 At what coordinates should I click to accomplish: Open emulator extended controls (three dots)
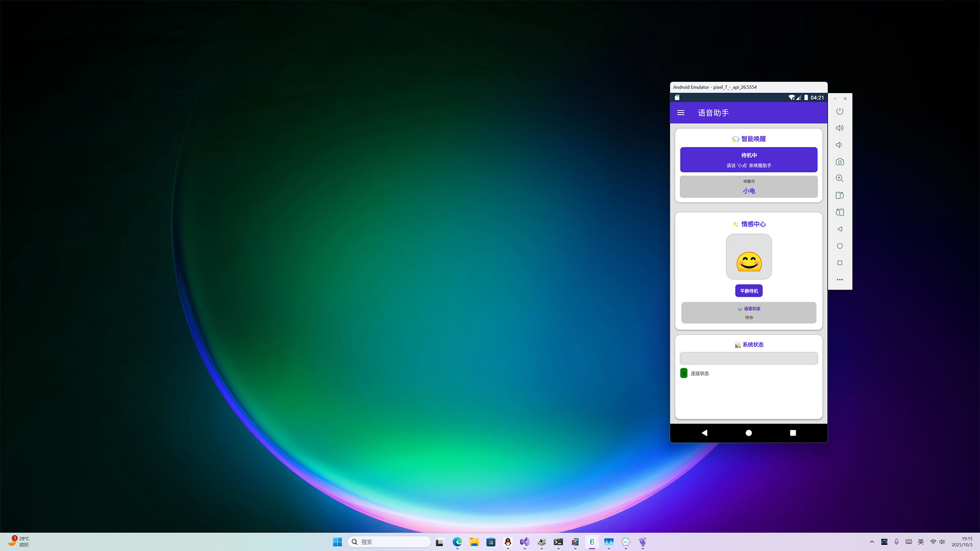click(839, 280)
